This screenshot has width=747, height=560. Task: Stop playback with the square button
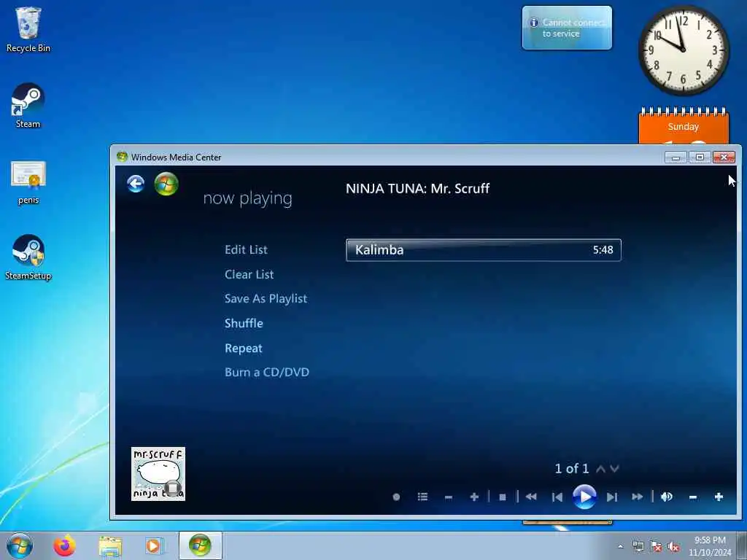502,497
